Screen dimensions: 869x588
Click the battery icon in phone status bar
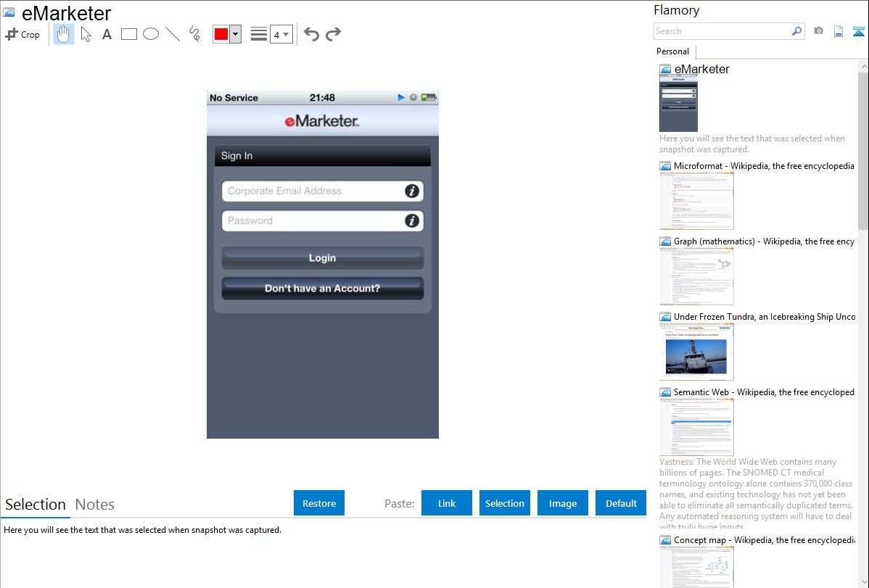click(429, 98)
